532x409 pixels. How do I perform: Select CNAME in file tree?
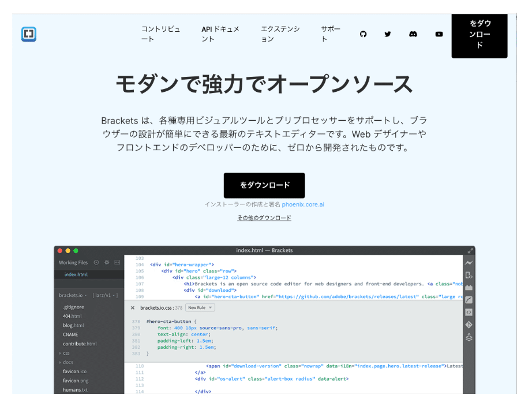70,334
